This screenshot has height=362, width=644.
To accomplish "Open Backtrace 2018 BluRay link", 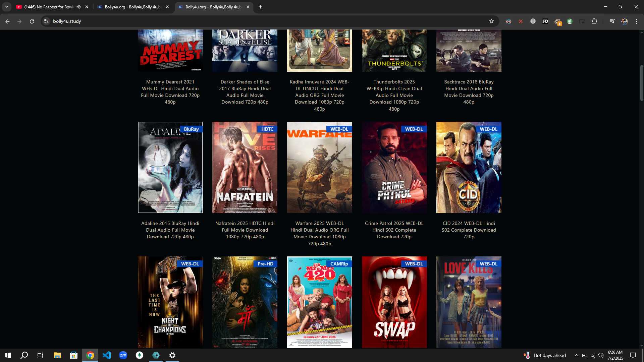I will [x=469, y=92].
